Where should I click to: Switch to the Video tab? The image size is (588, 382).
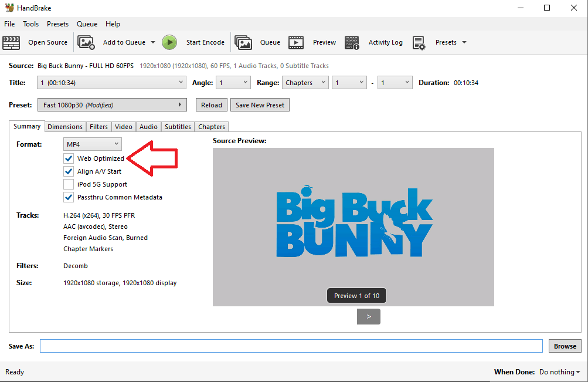pos(124,127)
